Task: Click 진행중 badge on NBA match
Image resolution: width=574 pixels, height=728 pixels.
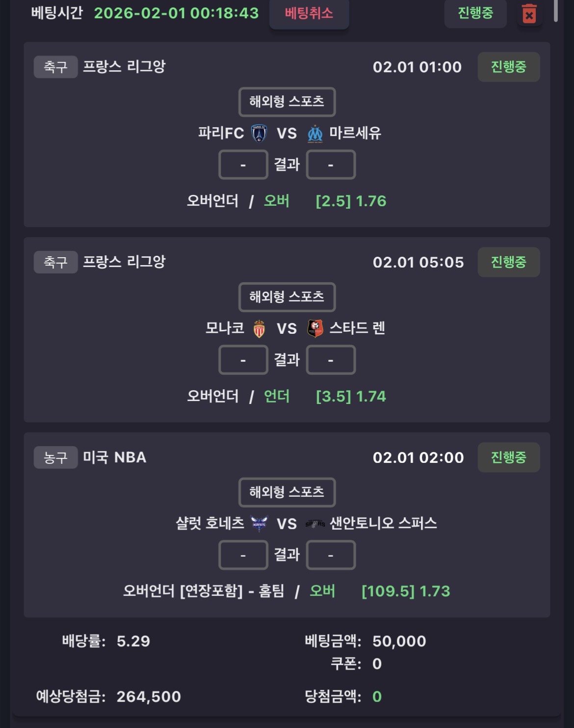Action: 508,458
